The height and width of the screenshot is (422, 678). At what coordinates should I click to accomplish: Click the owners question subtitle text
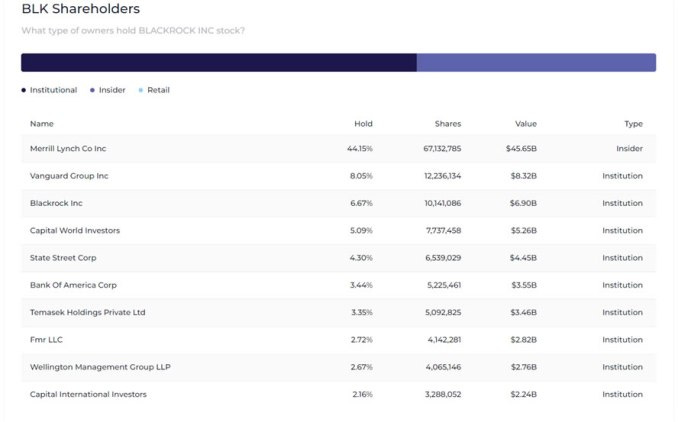coord(133,30)
